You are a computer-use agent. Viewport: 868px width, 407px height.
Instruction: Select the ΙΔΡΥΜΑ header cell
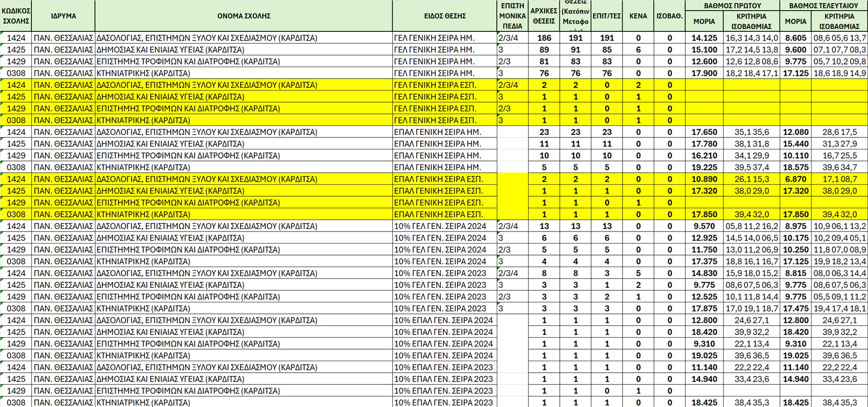coord(63,16)
